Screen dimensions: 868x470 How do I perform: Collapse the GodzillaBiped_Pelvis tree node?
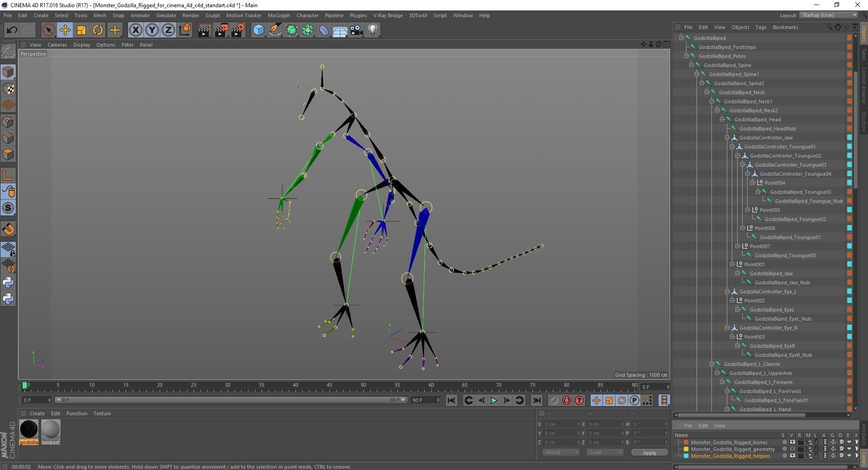click(687, 56)
